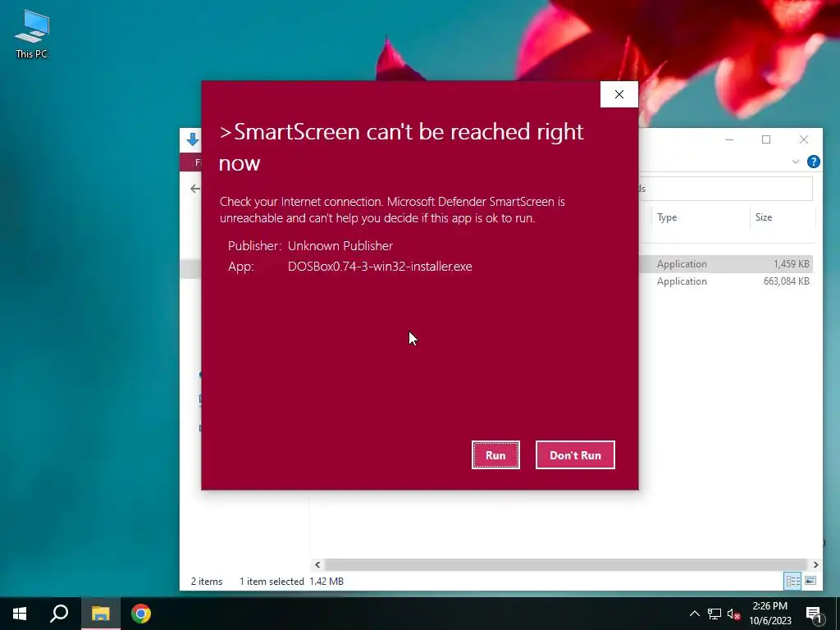Switch to File Explorer on taskbar

point(100,614)
